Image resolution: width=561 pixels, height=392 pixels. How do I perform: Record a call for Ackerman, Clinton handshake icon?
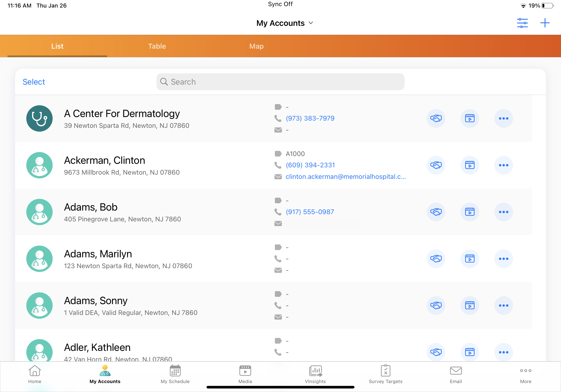[436, 165]
